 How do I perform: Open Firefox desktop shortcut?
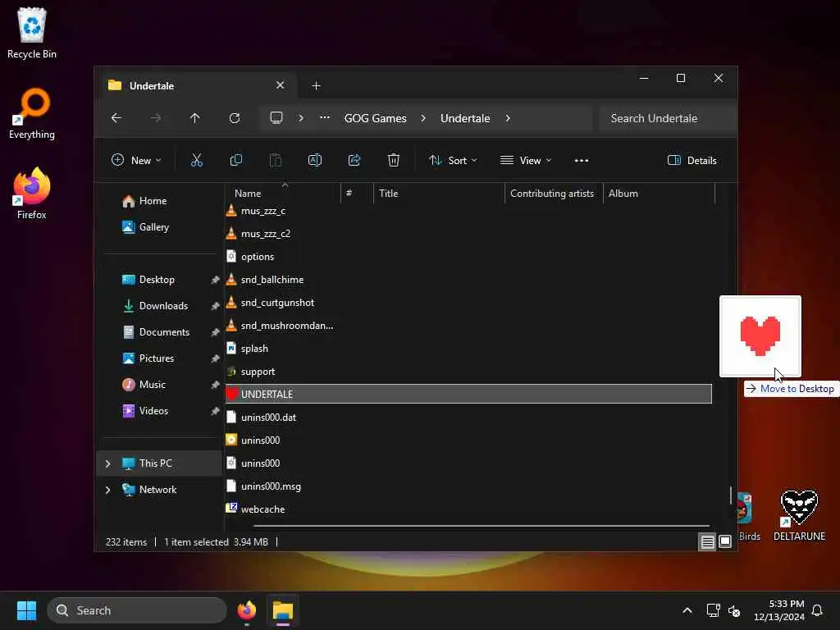32,194
